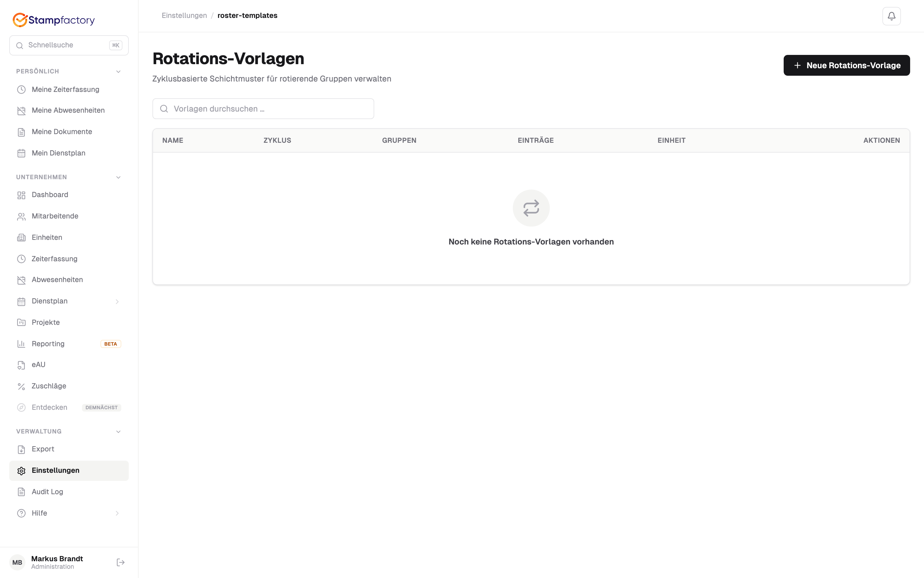This screenshot has height=578, width=924.
Task: Open the Projekte menu item
Action: [69, 322]
